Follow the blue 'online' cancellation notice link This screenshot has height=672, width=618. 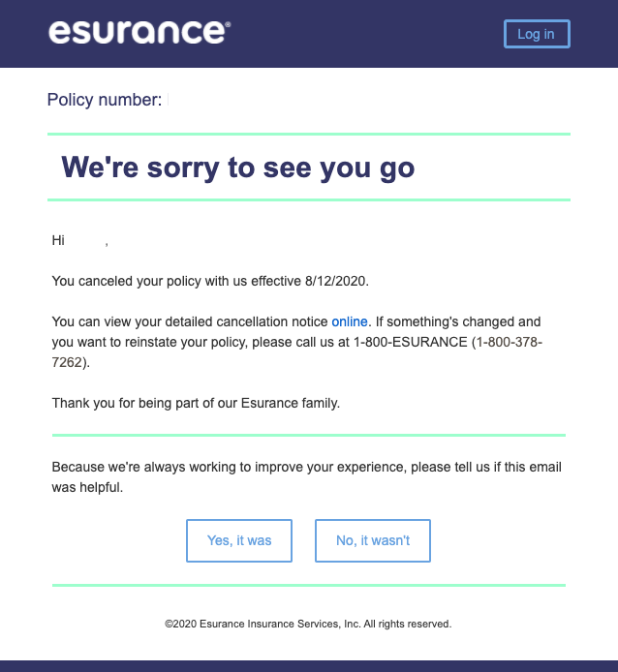(x=349, y=321)
